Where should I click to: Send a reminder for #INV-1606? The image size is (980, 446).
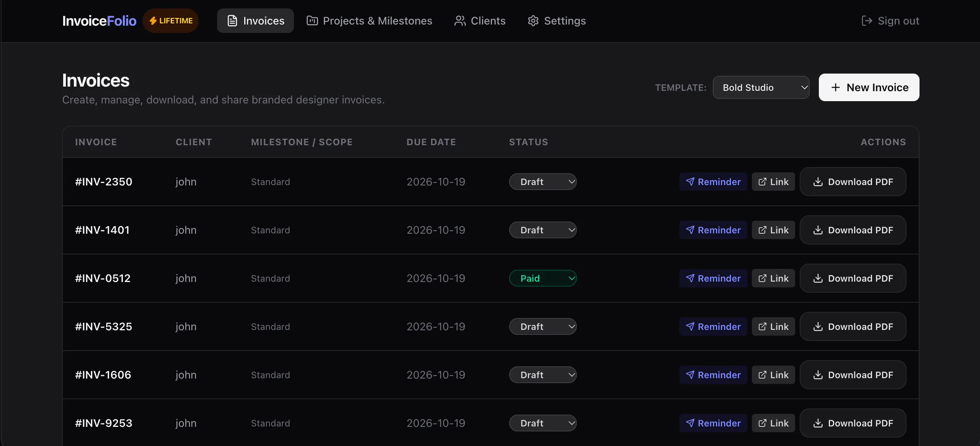pos(713,375)
